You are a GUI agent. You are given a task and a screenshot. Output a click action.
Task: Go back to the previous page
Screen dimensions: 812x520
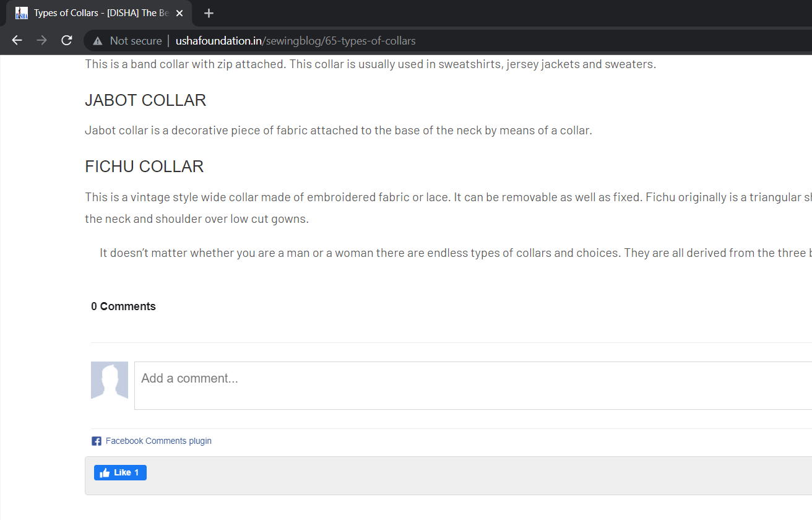17,41
